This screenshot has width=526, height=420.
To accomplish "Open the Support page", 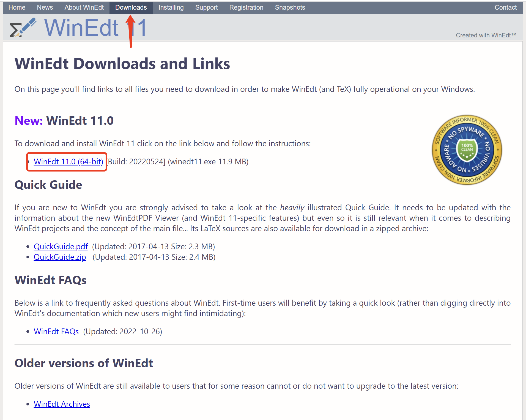I will (206, 7).
